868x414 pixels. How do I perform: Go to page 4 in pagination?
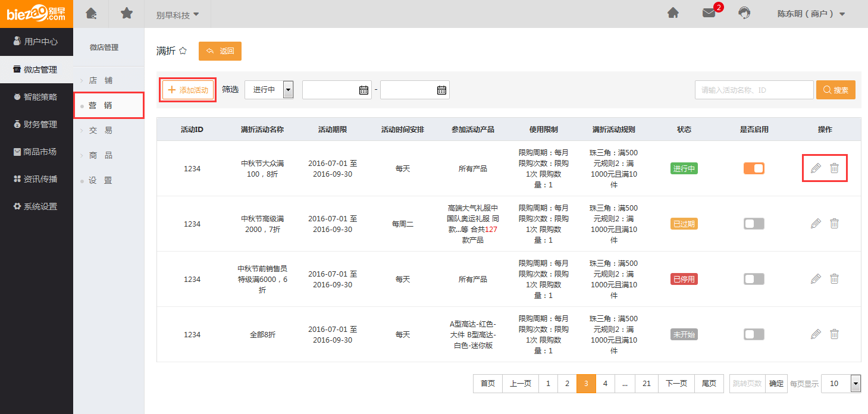[605, 384]
